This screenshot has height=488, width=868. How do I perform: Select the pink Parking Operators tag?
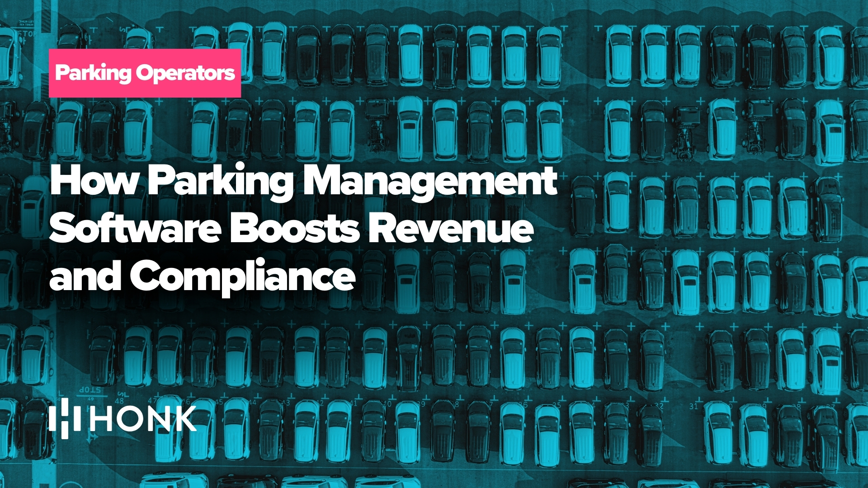point(145,73)
